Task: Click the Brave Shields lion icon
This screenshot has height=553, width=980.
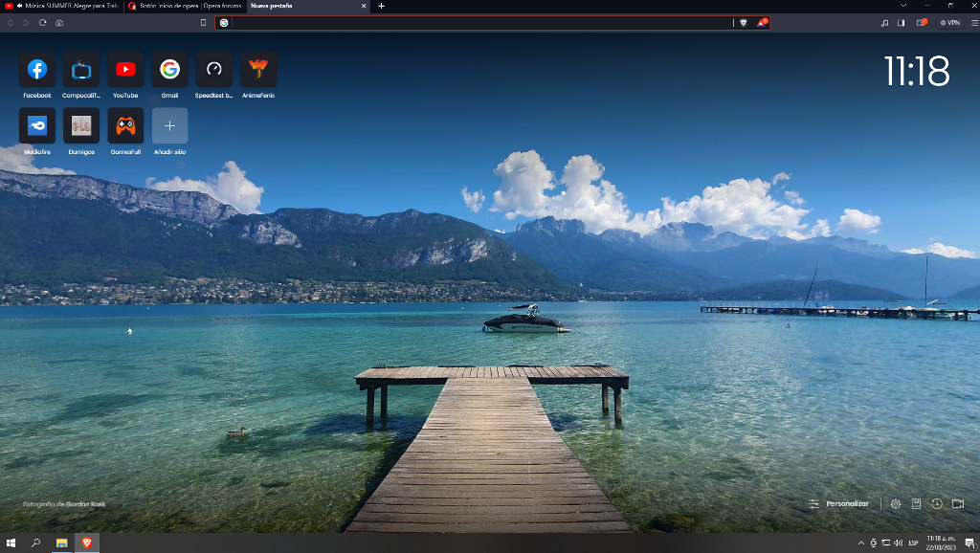Action: [743, 22]
